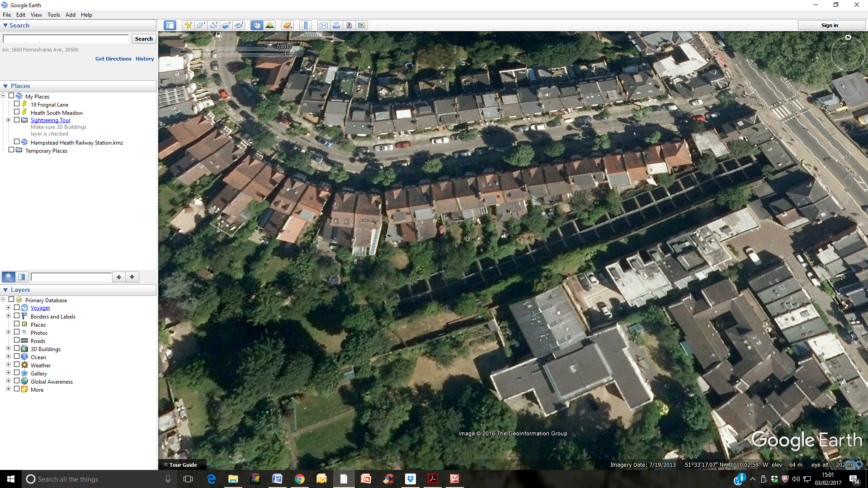This screenshot has width=868, height=488.
Task: Open the Add menu
Action: [x=71, y=14]
